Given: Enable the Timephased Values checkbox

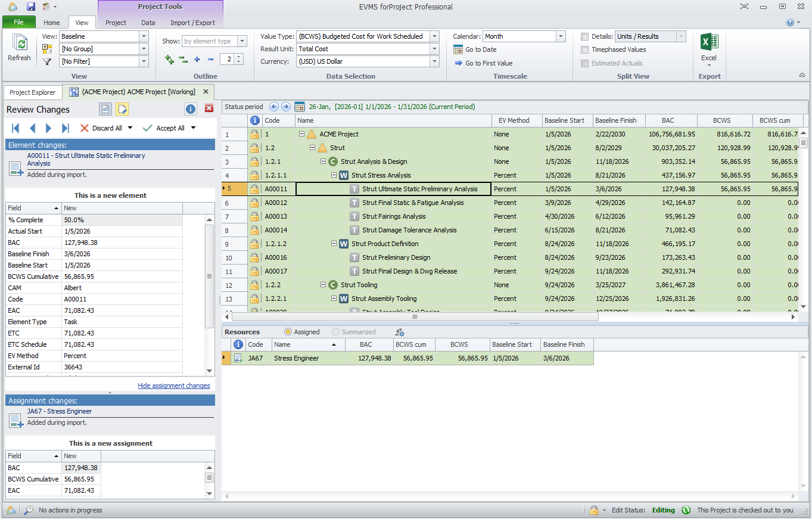Looking at the screenshot, I should pos(585,49).
